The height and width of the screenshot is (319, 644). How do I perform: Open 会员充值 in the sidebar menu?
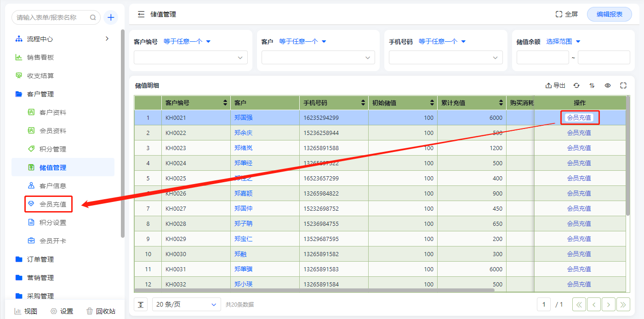pos(52,204)
